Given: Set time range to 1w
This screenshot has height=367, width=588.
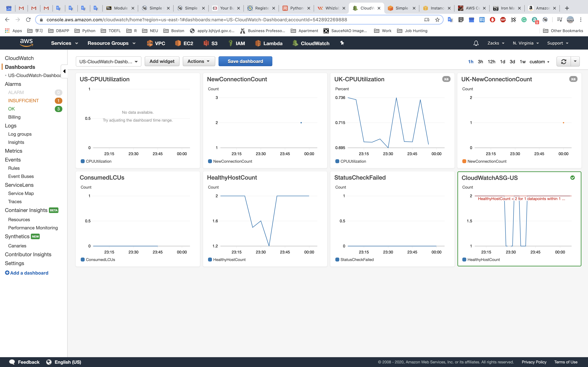Looking at the screenshot, I should 522,62.
